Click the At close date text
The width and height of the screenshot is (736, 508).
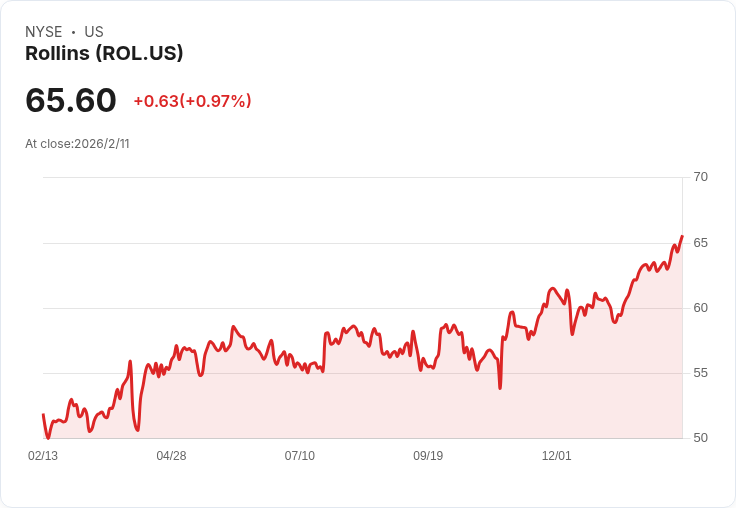tap(77, 144)
